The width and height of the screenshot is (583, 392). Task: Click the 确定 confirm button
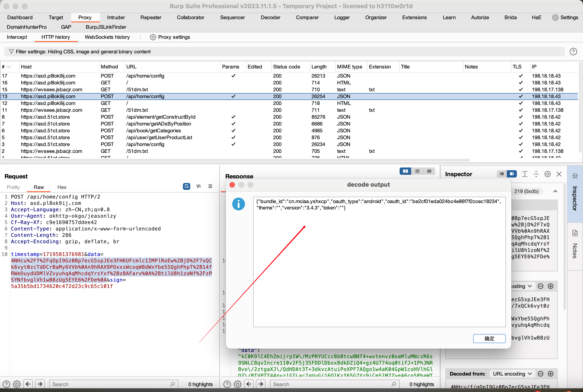(489, 339)
